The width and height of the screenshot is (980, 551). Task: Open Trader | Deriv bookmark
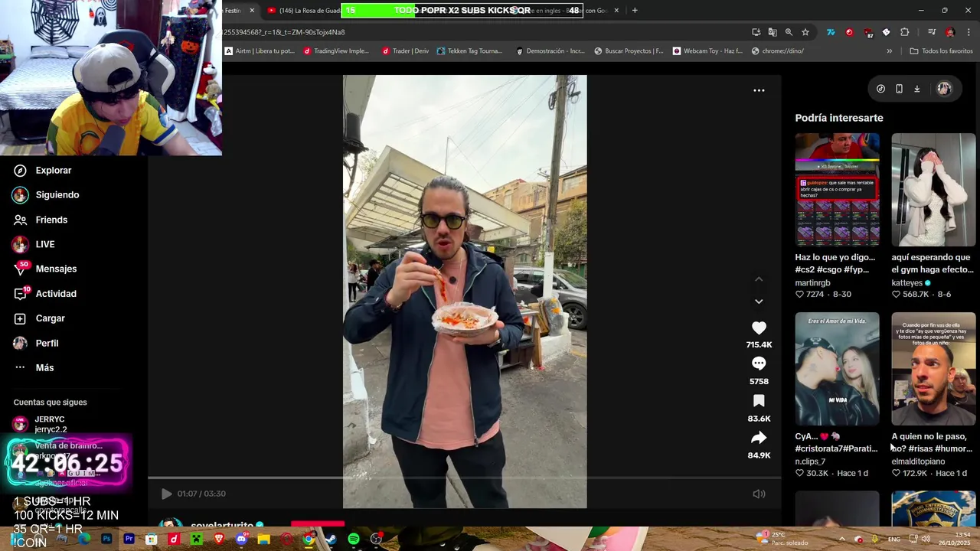[405, 51]
